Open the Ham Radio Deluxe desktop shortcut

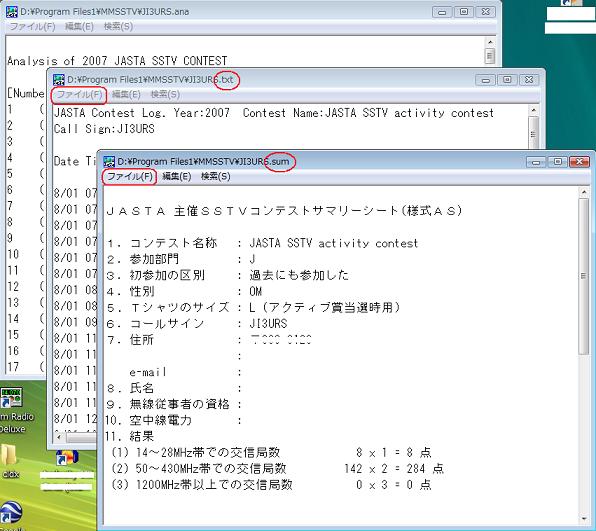(x=11, y=411)
